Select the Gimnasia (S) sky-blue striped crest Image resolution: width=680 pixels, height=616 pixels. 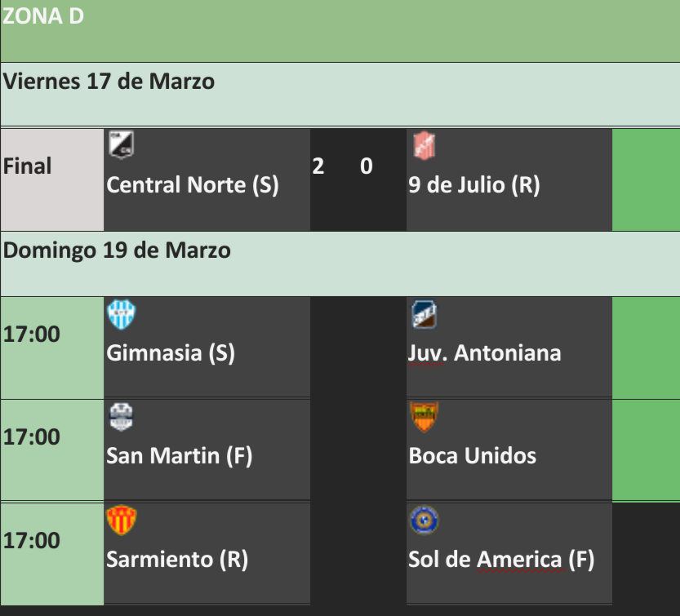click(x=122, y=314)
